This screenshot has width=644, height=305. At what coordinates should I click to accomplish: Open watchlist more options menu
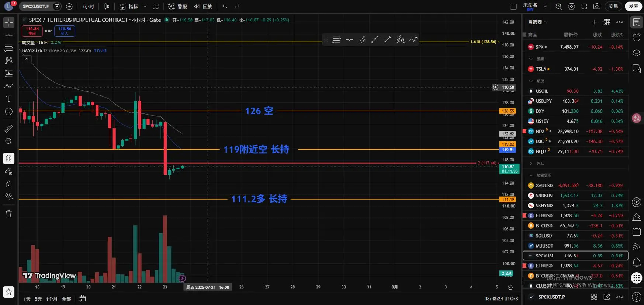point(620,22)
